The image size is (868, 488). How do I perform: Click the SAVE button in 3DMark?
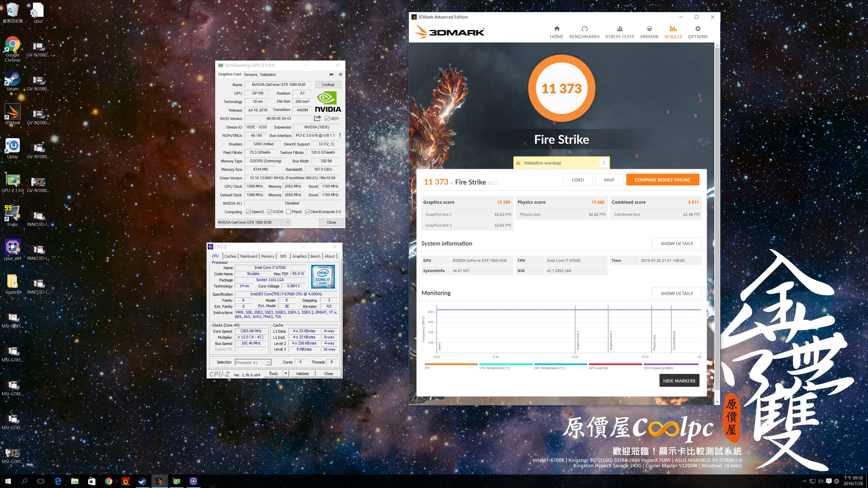tap(609, 180)
